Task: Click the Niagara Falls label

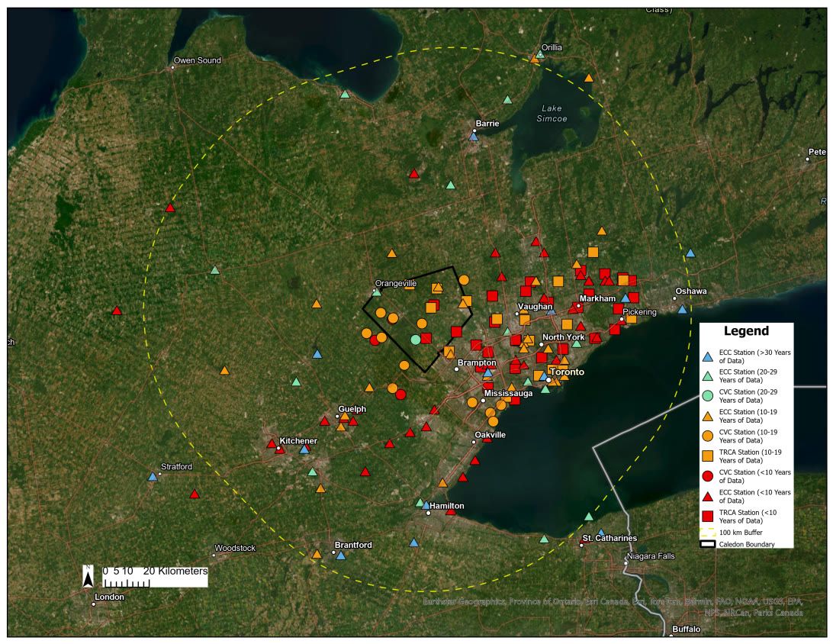Action: coord(650,556)
